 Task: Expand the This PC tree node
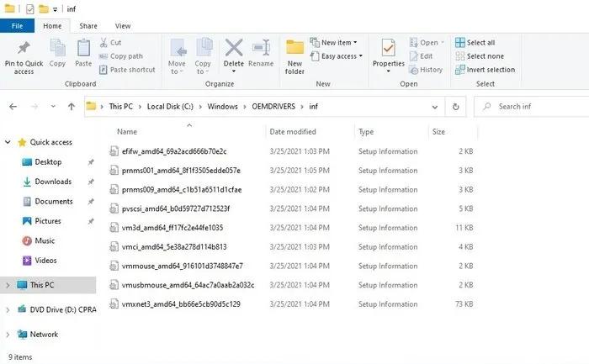[8, 285]
